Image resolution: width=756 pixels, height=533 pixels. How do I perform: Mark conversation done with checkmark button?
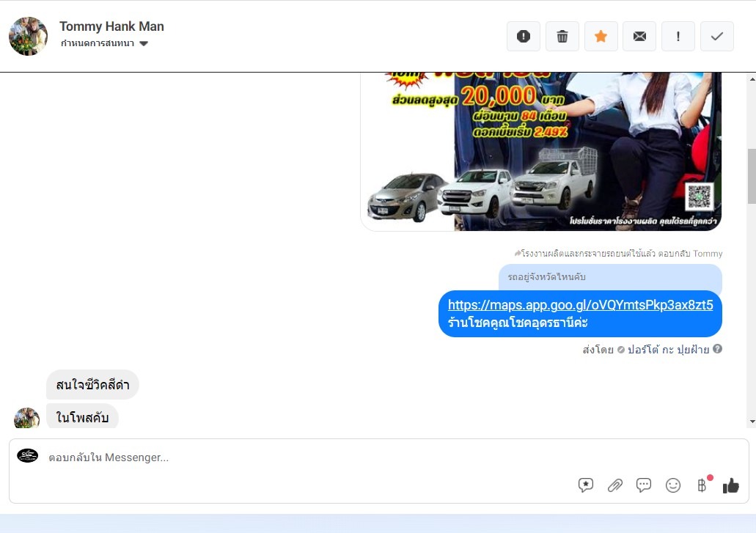click(717, 36)
